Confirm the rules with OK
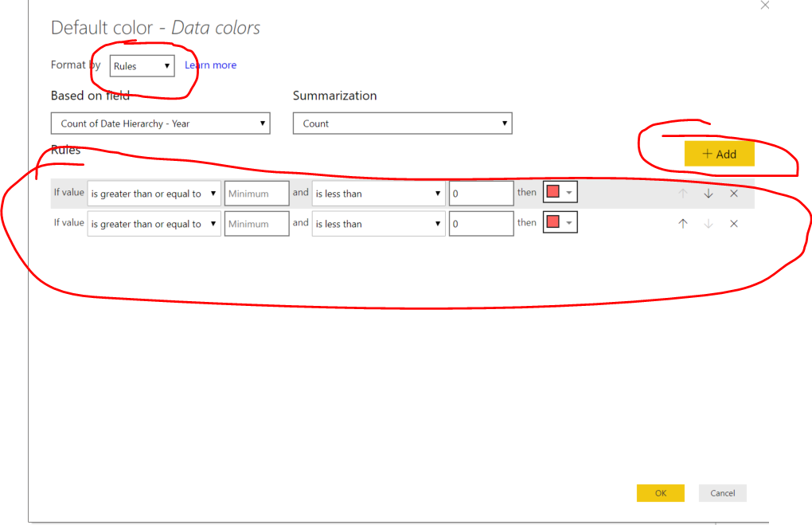Viewport: 812px width, 525px height. 660,493
